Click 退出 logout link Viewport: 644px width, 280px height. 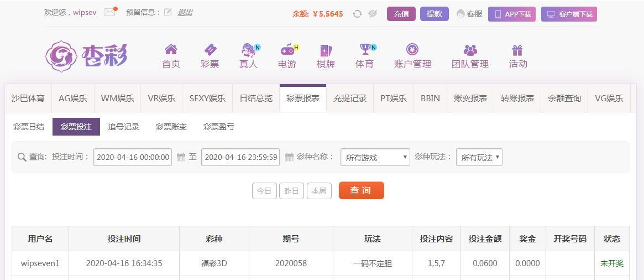click(x=185, y=12)
